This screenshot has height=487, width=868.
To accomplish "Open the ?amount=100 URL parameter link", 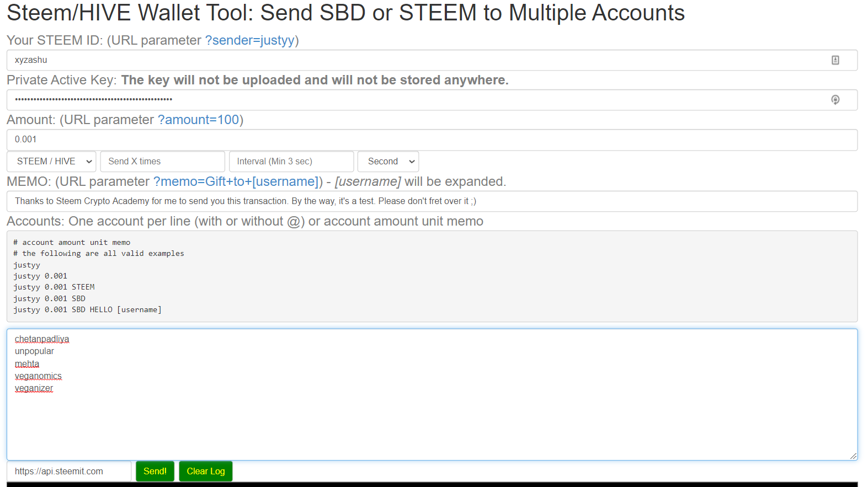I will (x=199, y=120).
